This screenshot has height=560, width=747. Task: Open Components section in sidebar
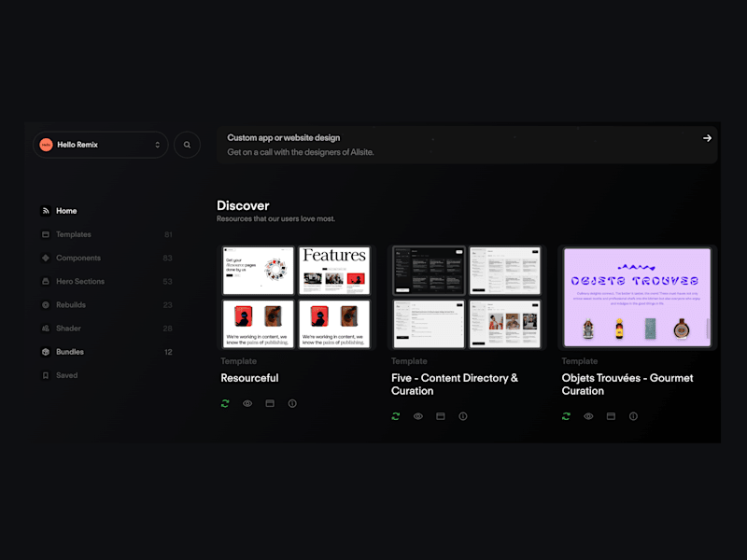point(106,259)
